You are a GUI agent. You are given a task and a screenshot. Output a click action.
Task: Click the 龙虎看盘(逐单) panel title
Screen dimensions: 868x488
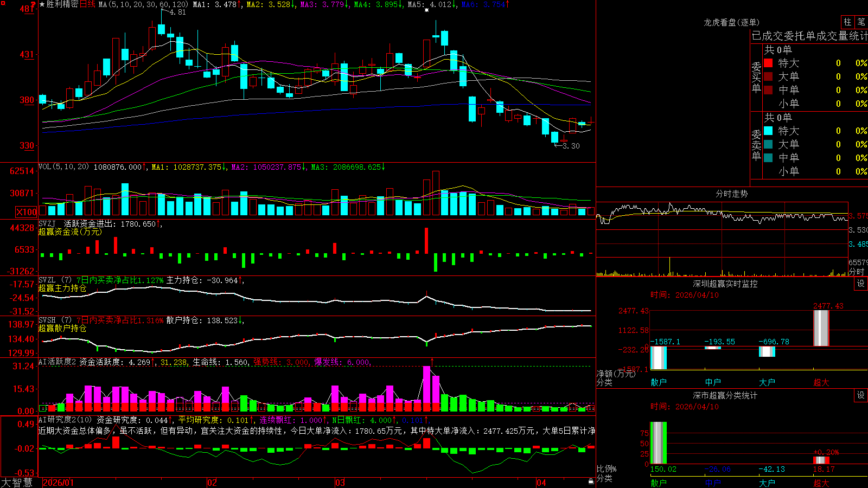pyautogui.click(x=732, y=22)
